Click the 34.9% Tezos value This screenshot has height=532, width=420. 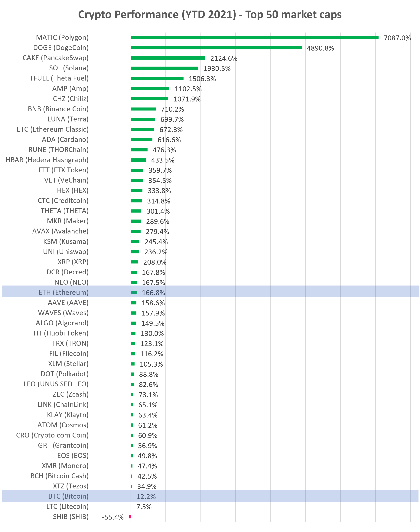[147, 487]
